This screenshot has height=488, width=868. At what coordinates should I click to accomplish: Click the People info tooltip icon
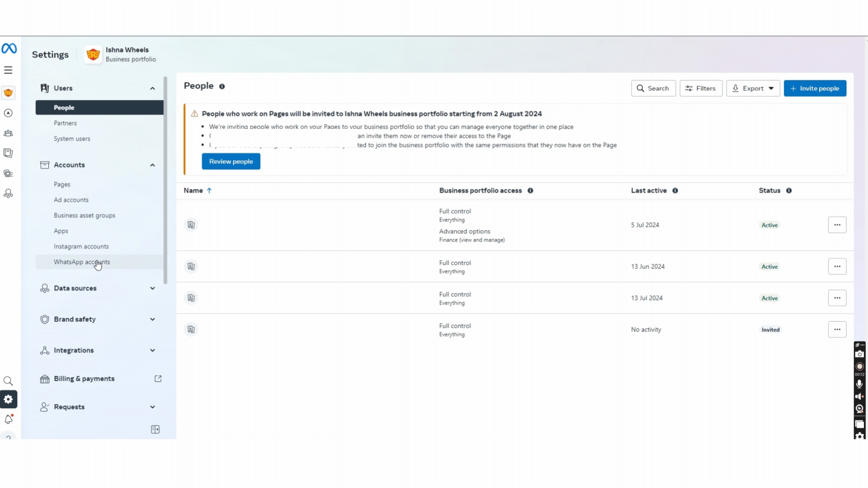click(222, 86)
